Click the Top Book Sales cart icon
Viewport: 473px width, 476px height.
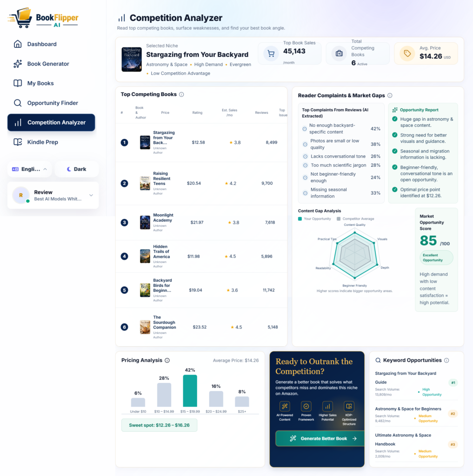271,54
